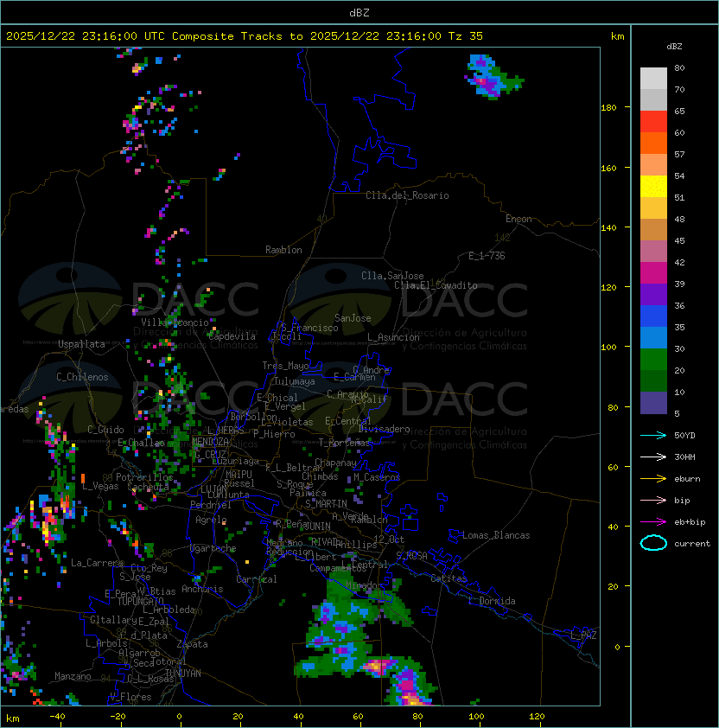Click the 'C_Chilenos' place label
This screenshot has width=719, height=728.
82,377
